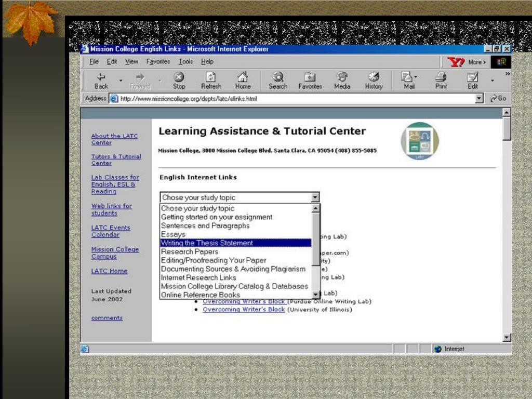Open the Address bar dropdown arrow
The image size is (532, 399).
pyautogui.click(x=478, y=98)
